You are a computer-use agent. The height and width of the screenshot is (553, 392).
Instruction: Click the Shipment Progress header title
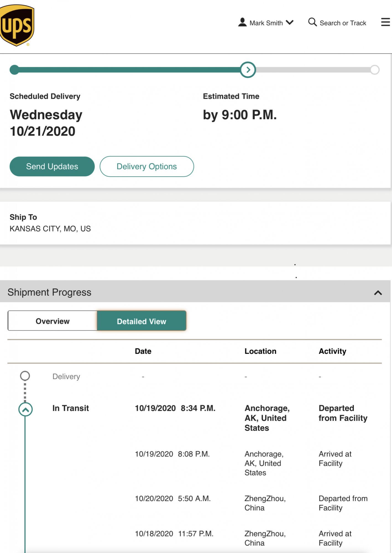tap(49, 292)
